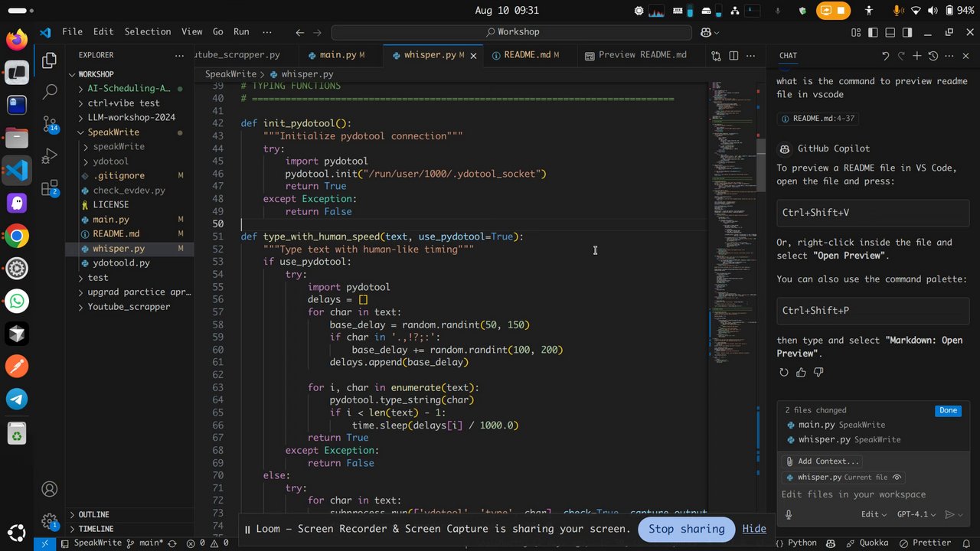Click thumbs up on Copilot response
The height and width of the screenshot is (551, 980).
pyautogui.click(x=801, y=373)
